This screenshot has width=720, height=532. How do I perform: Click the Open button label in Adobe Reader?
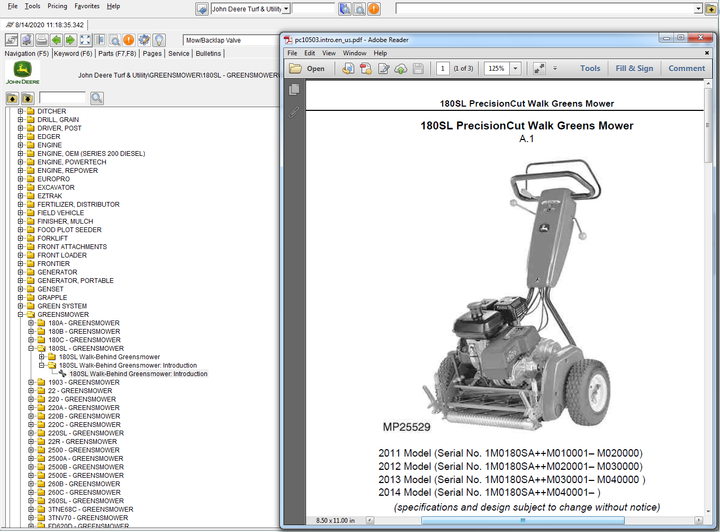point(315,68)
